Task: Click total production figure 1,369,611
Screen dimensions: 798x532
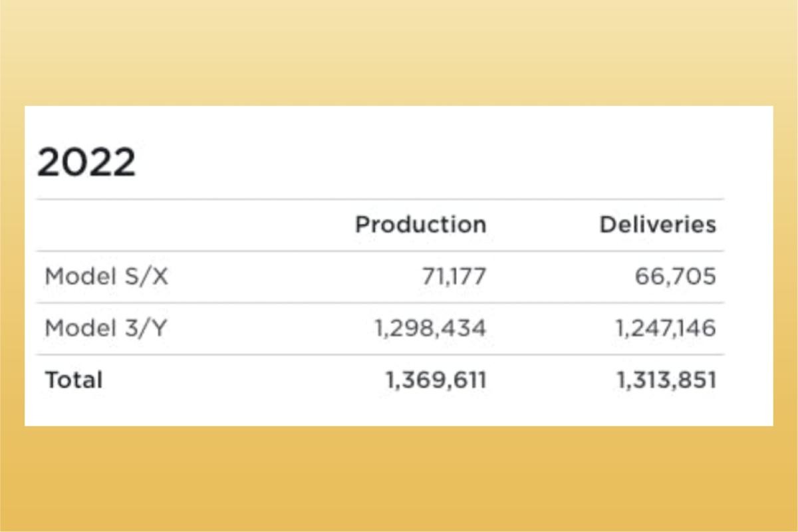Action: tap(436, 380)
